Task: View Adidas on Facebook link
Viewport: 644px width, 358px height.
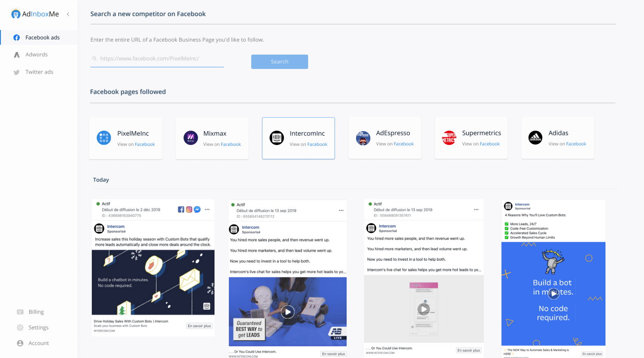Action: tap(576, 144)
